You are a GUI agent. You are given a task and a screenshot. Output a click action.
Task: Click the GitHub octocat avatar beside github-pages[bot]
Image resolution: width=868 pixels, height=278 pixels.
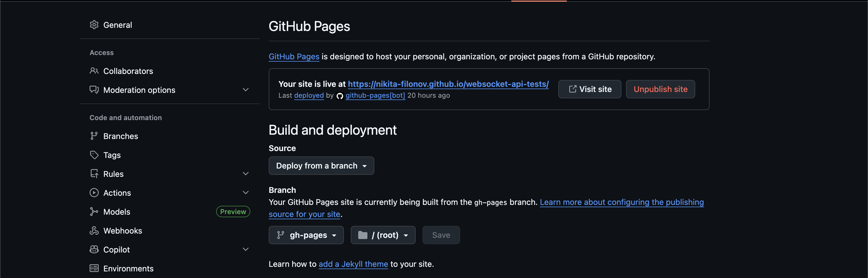[340, 96]
